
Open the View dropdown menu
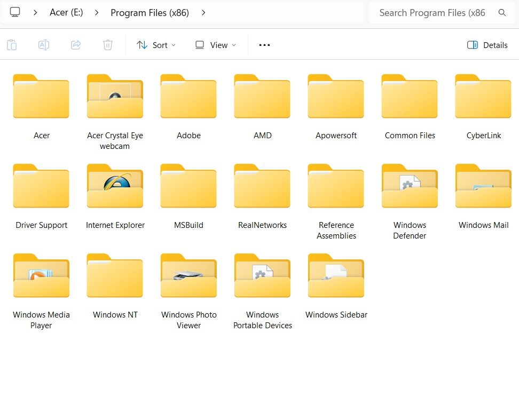(x=216, y=45)
